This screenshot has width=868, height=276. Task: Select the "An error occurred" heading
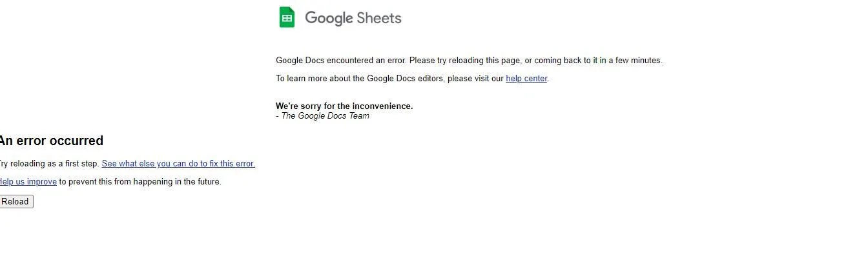[x=52, y=141]
